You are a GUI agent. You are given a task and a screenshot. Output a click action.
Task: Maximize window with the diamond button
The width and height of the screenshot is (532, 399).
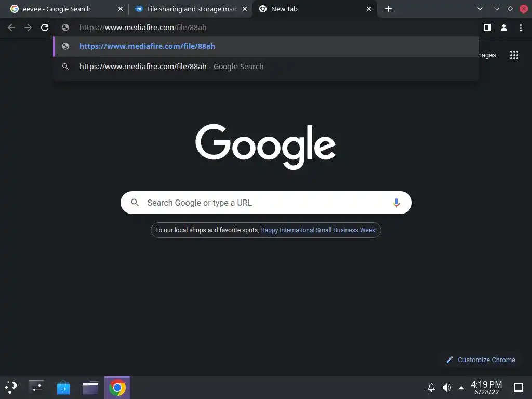[510, 9]
